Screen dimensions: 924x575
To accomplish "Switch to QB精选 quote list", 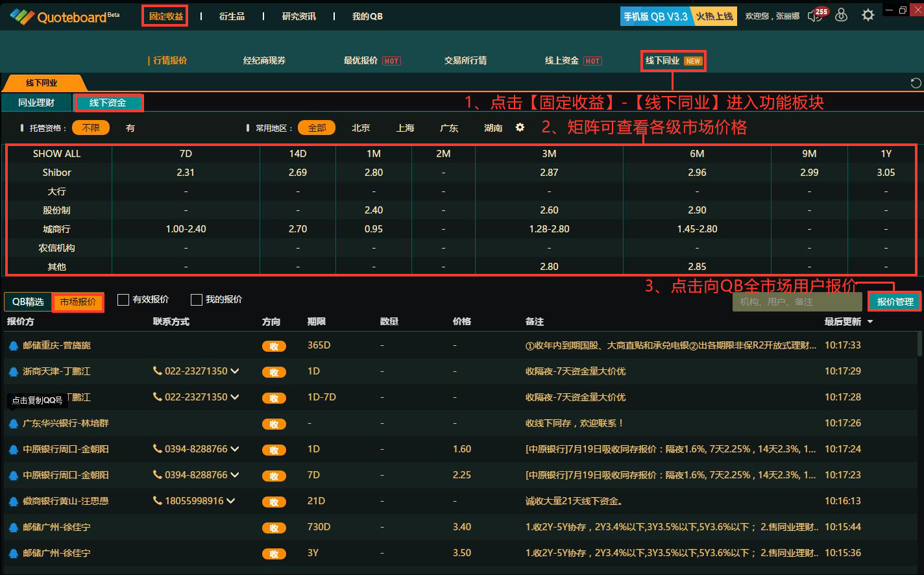I will pyautogui.click(x=28, y=302).
